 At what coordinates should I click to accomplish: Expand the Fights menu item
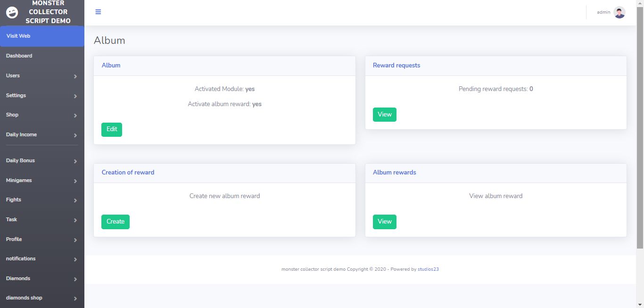42,200
